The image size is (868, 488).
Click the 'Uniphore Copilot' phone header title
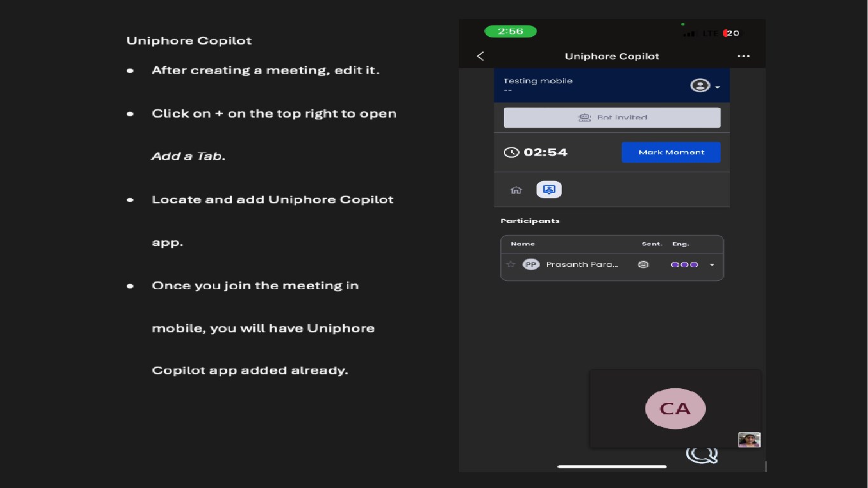612,56
